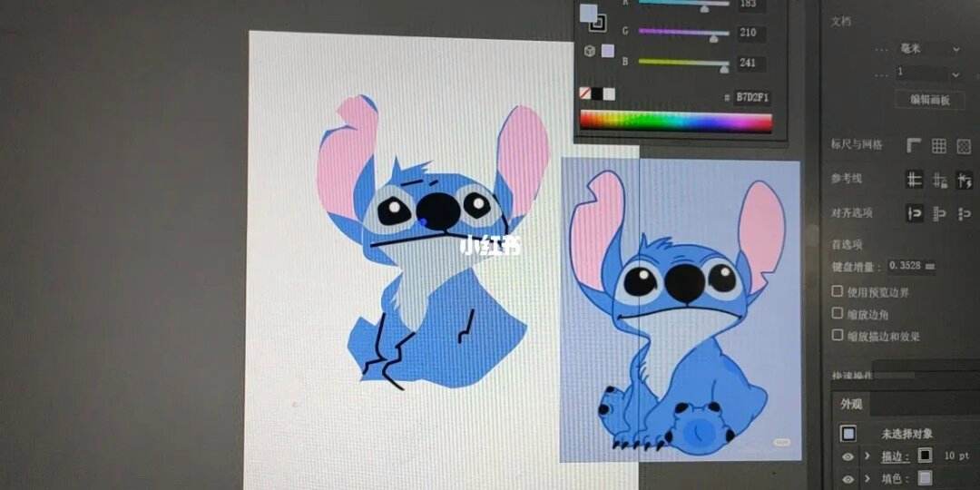
Task: Select the black swatch in Color panel
Action: coord(597,93)
